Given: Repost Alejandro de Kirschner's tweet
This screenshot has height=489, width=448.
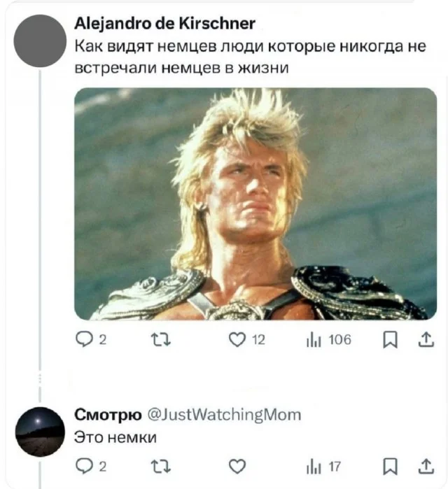Looking at the screenshot, I should coord(161,339).
